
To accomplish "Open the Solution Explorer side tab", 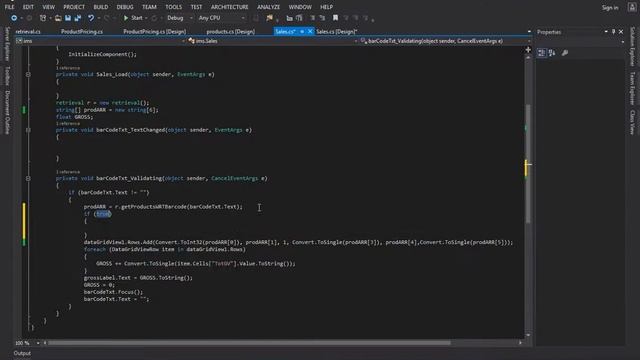I will pyautogui.click(x=632, y=46).
